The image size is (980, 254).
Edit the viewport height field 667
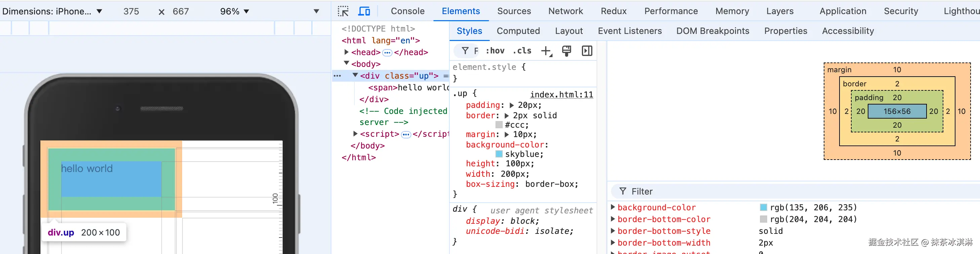pos(181,11)
